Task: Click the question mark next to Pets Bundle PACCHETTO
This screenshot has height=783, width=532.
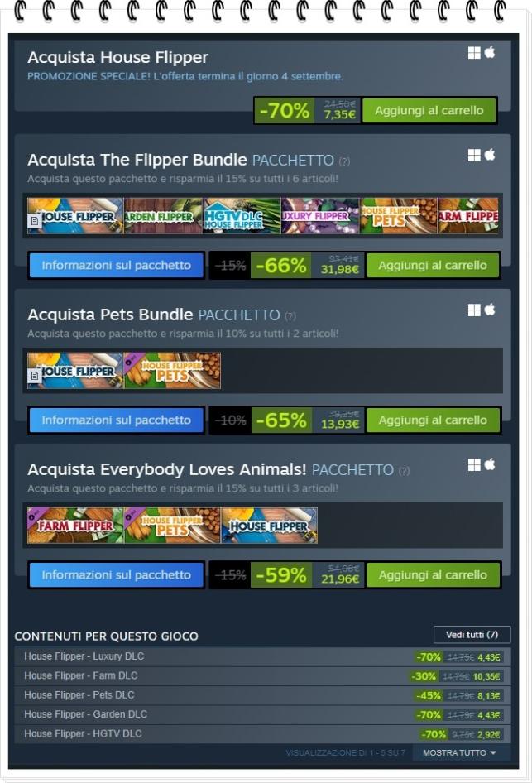Action: [290, 316]
